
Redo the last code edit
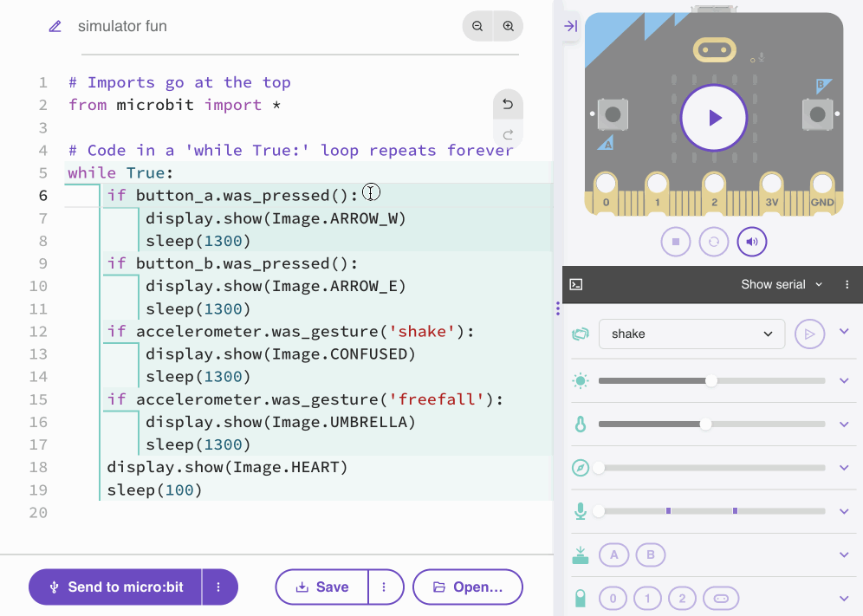508,134
